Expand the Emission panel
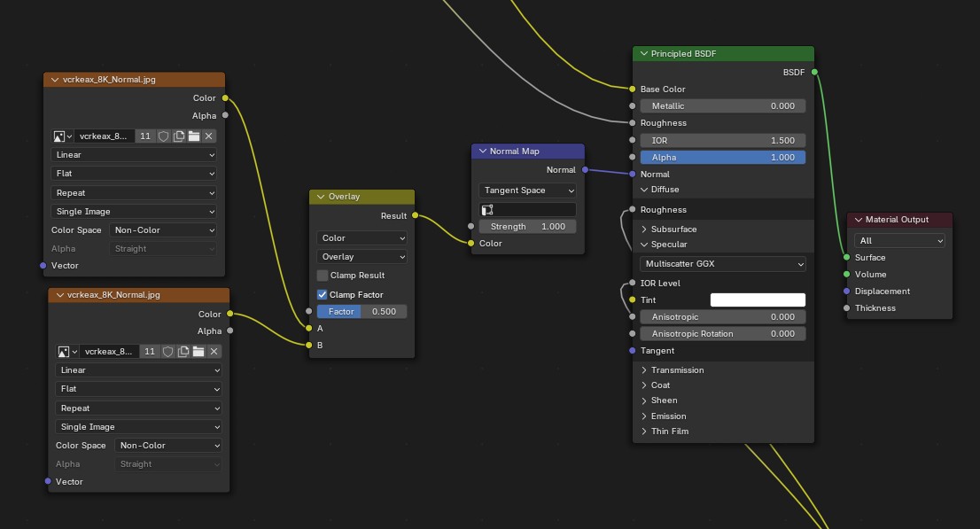Screen dimensions: 980x529 click(644, 416)
